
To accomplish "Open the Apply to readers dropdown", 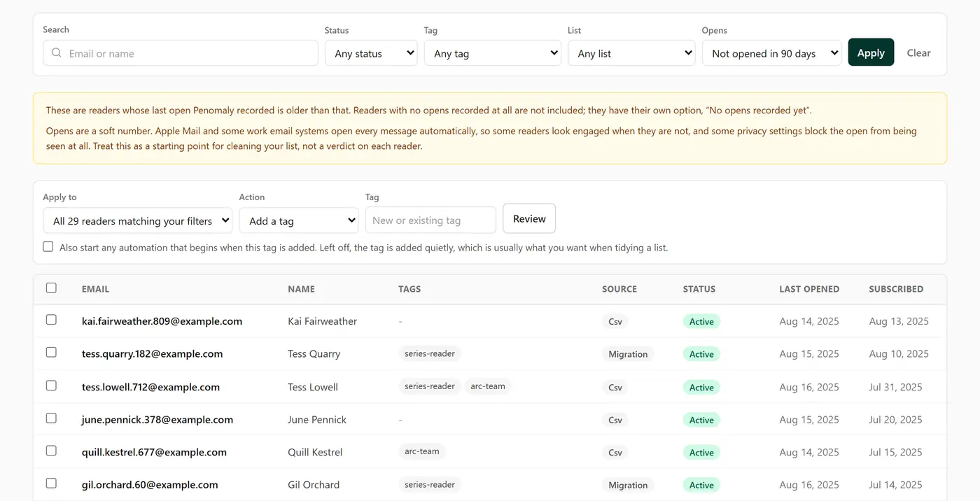I will pos(138,220).
